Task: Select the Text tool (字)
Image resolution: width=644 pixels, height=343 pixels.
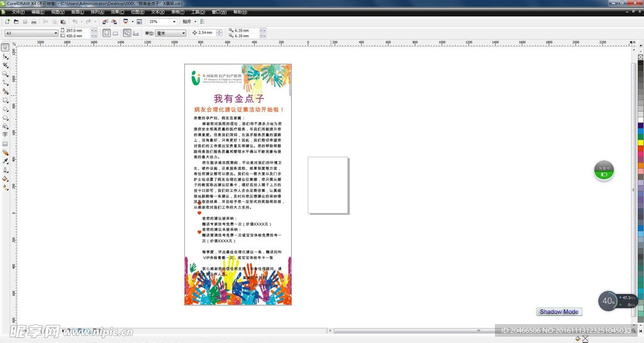Action: [5, 135]
